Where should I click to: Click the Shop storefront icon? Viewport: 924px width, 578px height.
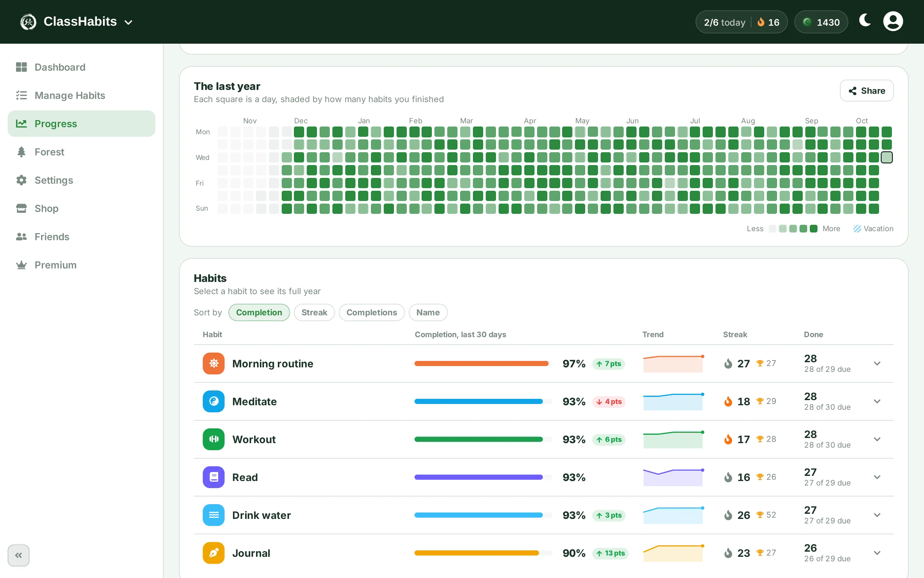pyautogui.click(x=21, y=208)
